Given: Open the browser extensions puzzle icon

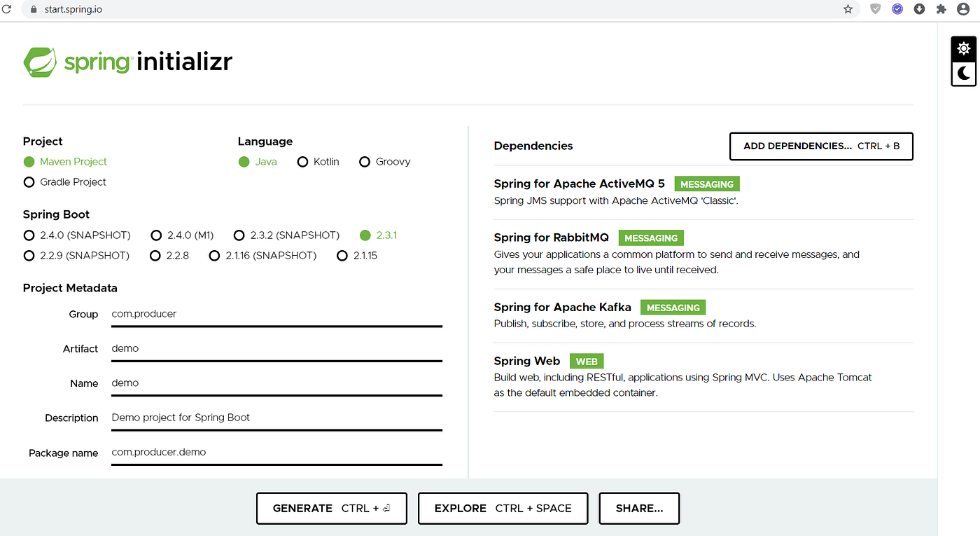Looking at the screenshot, I should (x=941, y=9).
